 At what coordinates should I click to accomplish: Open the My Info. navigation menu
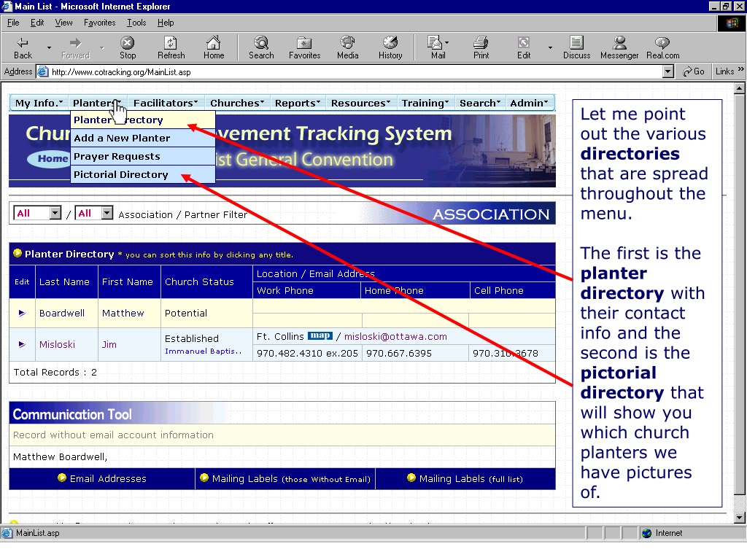point(39,103)
